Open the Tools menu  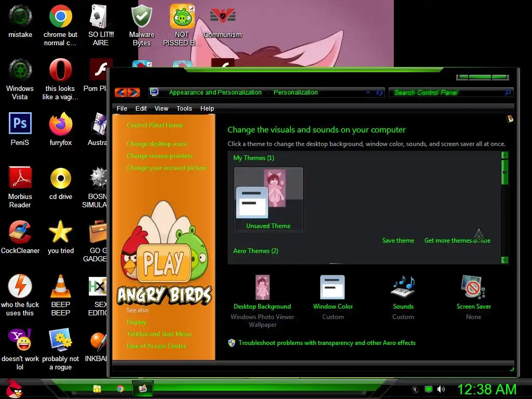click(x=184, y=108)
